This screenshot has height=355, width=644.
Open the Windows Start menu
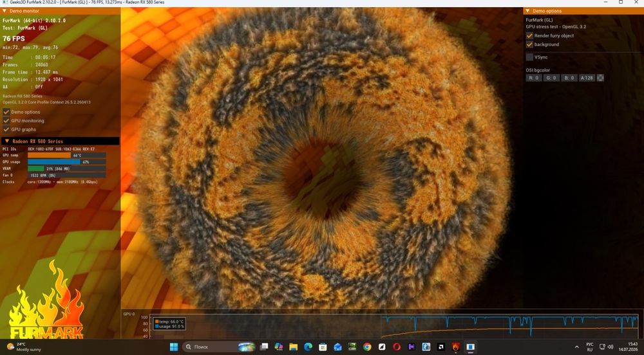[x=174, y=347]
